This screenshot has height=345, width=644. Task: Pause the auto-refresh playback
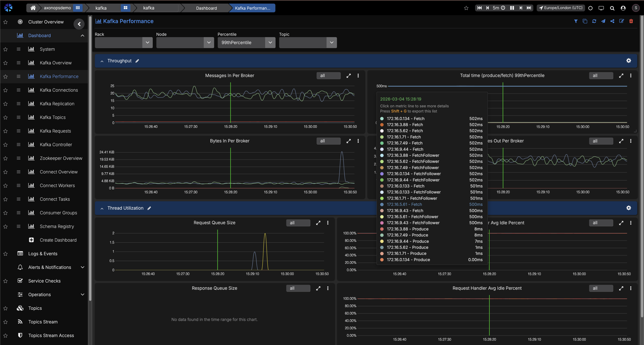512,8
